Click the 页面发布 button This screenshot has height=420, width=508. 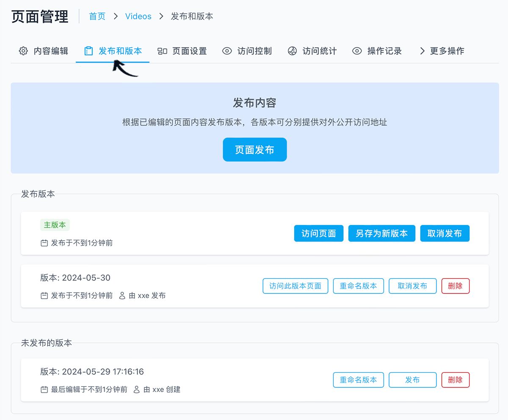[x=255, y=150]
